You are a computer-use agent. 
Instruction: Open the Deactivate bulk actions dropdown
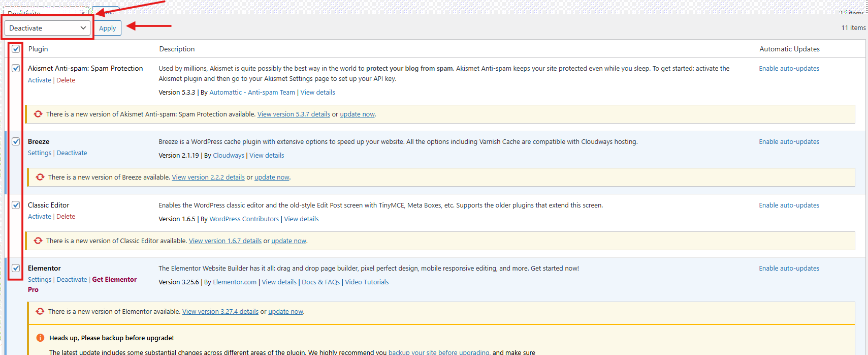[47, 28]
